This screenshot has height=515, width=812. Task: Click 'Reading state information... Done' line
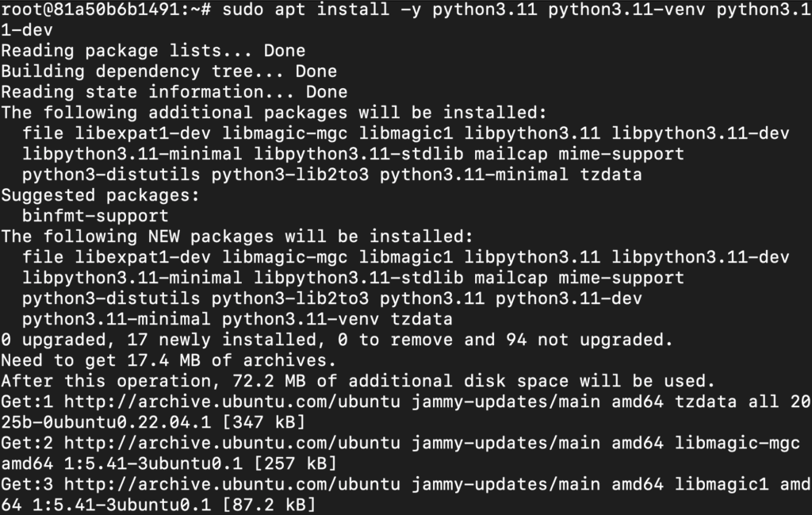pos(174,92)
